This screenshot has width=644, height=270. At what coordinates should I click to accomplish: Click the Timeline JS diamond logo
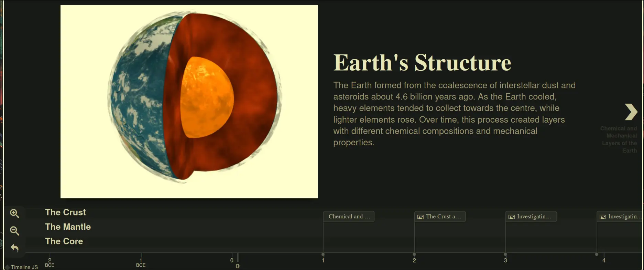(x=7, y=267)
